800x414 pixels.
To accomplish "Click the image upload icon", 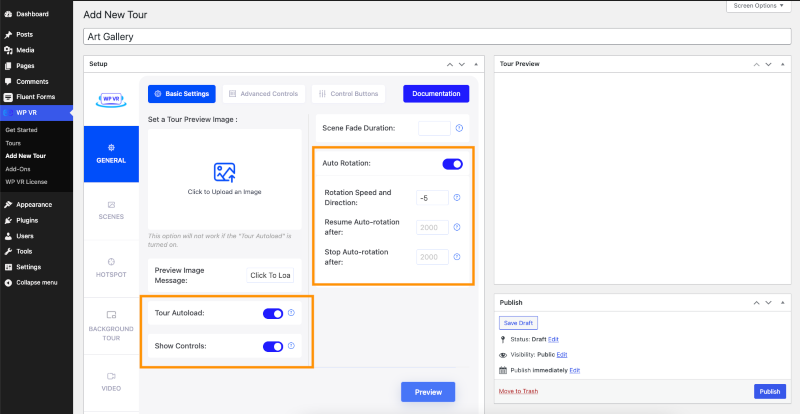I will [x=224, y=172].
